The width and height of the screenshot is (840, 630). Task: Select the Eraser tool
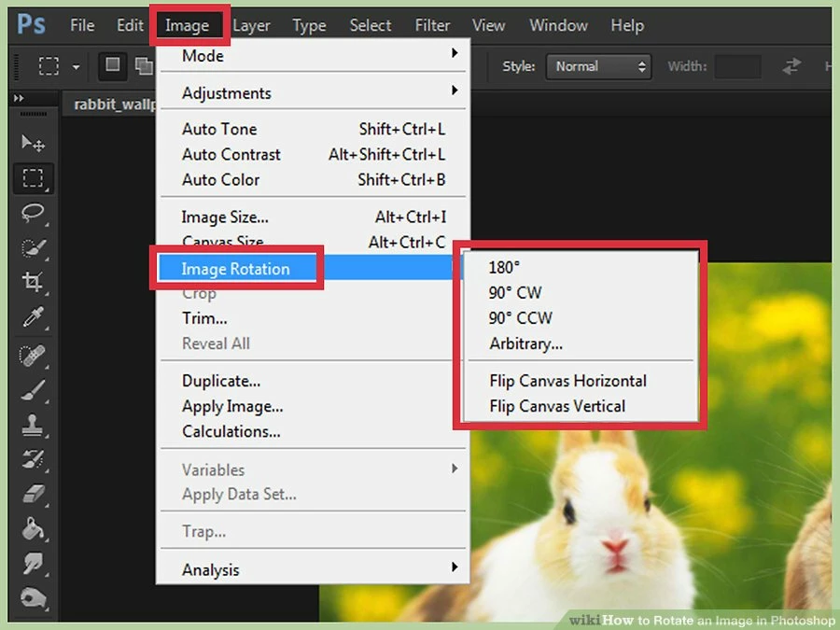click(34, 494)
